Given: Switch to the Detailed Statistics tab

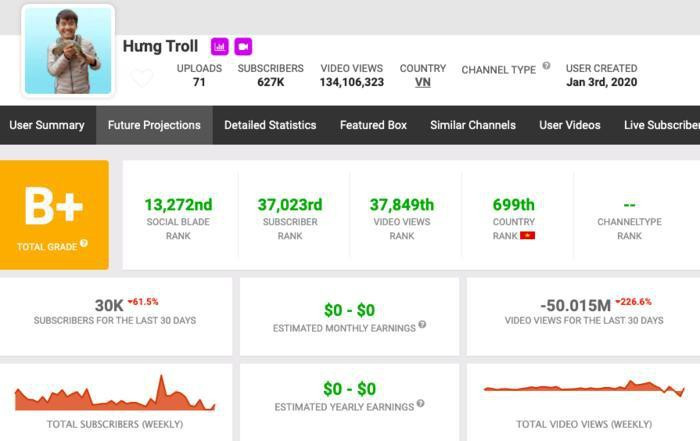Looking at the screenshot, I should point(270,125).
